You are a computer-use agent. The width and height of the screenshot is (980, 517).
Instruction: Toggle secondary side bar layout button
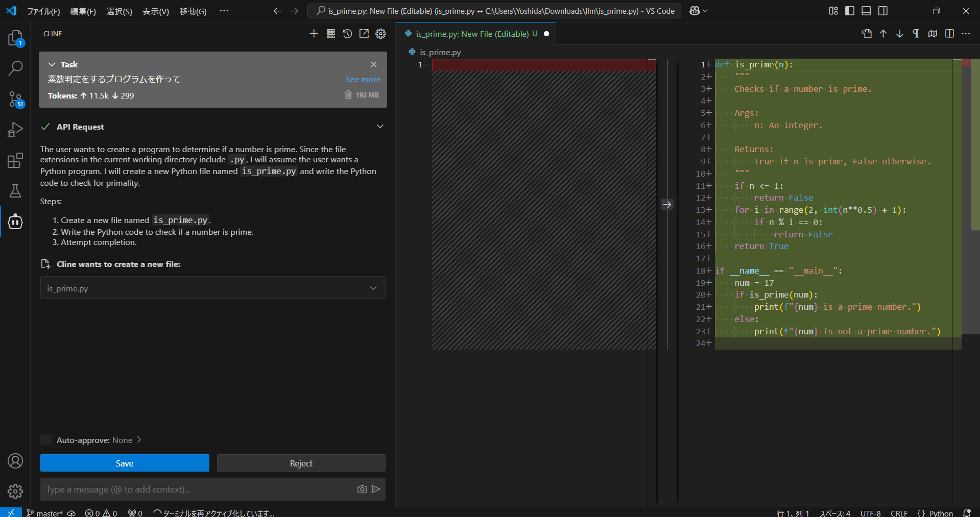point(883,11)
